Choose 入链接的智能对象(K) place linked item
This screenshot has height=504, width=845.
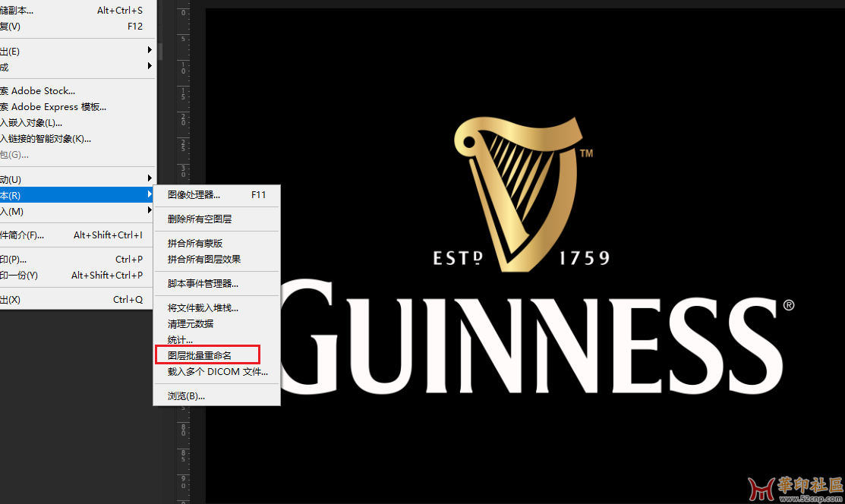(77, 139)
